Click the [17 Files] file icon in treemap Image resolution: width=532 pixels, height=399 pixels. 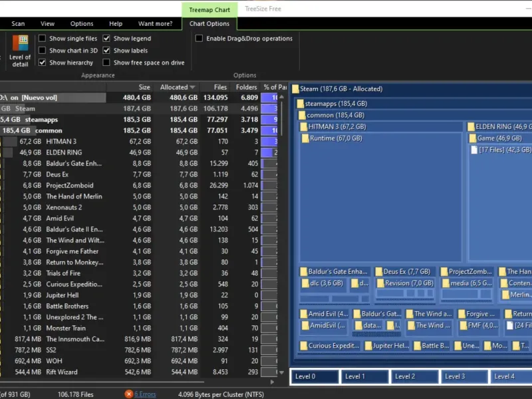coord(474,150)
